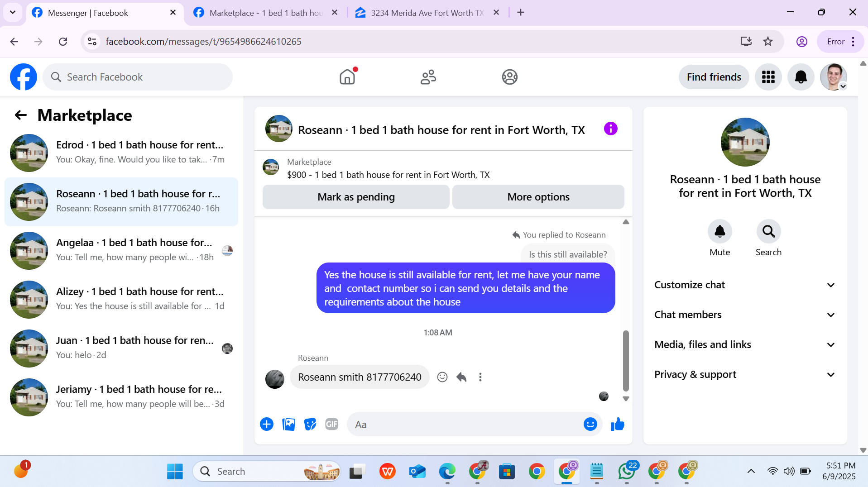Focus the Search Facebook field
The height and width of the screenshot is (487, 868).
tap(138, 77)
